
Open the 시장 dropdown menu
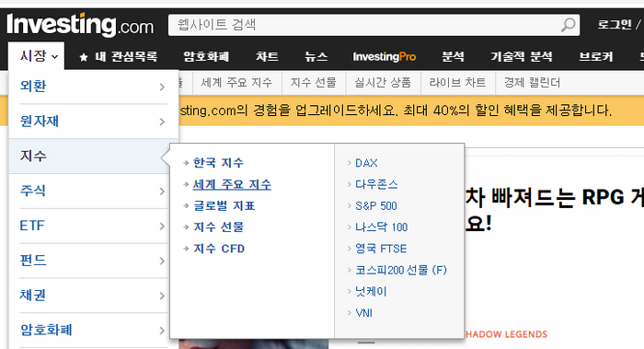pos(36,56)
